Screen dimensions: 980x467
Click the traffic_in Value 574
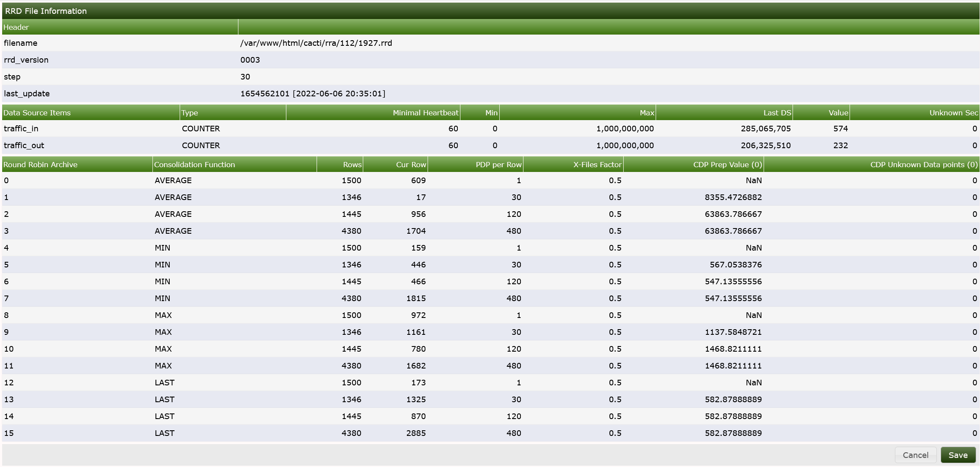(840, 129)
